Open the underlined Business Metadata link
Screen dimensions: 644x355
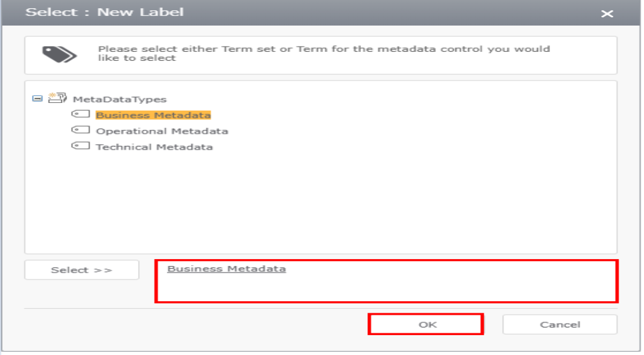pyautogui.click(x=226, y=269)
